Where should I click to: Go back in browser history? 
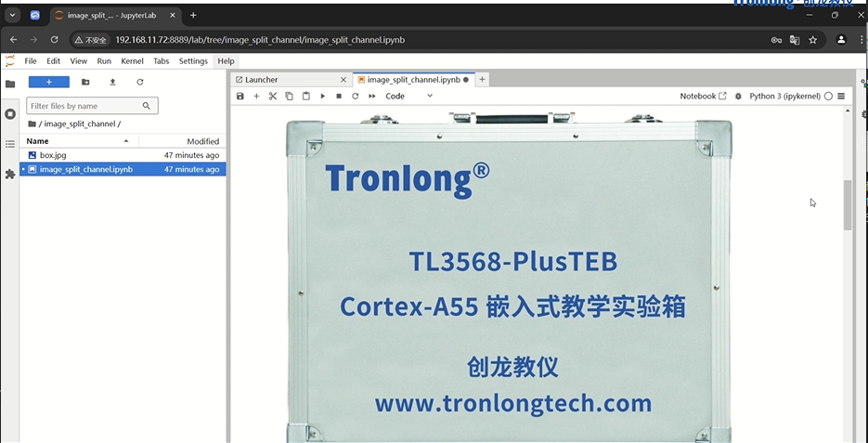(x=14, y=40)
